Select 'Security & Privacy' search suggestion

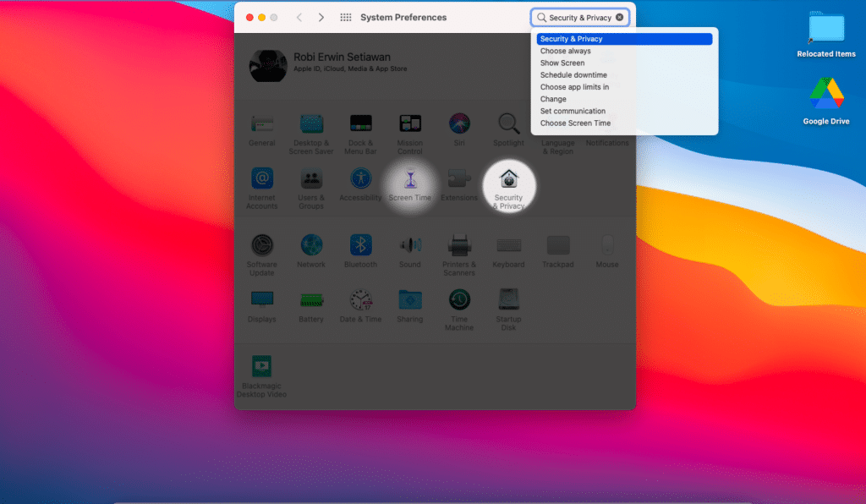coord(624,39)
